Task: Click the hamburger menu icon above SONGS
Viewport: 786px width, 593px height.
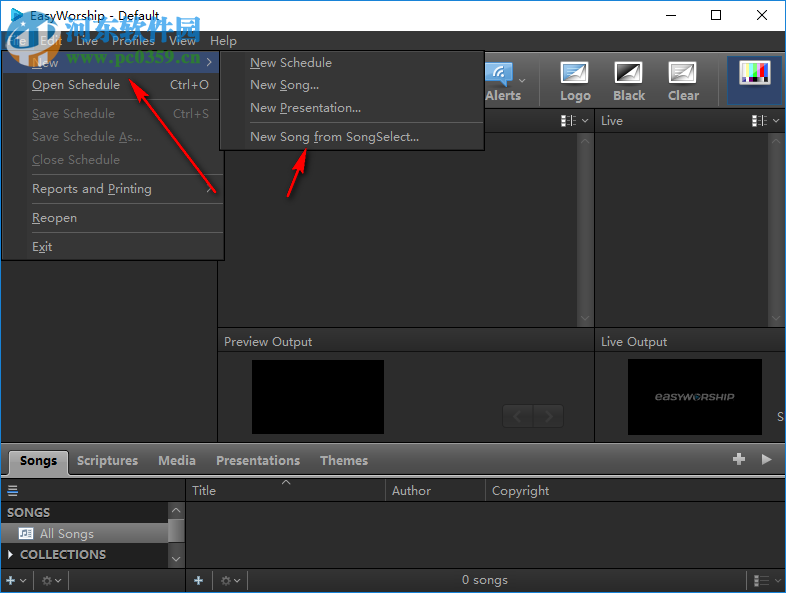Action: click(x=13, y=490)
